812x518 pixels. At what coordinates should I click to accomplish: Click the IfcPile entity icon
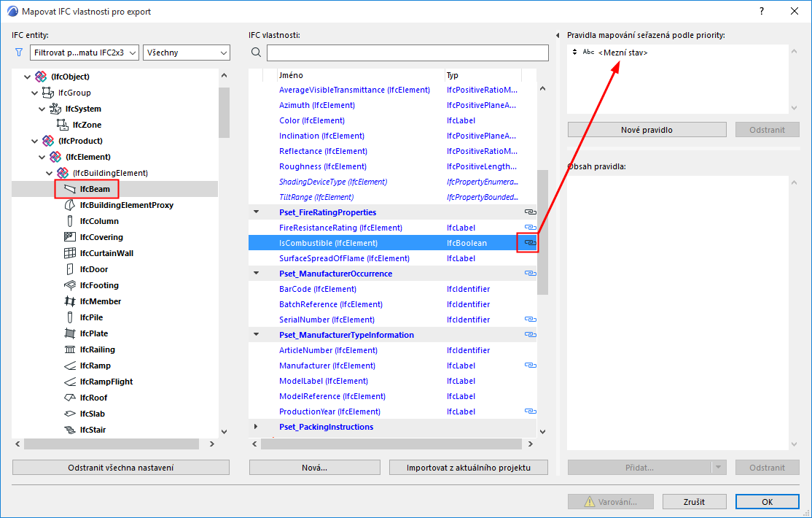pos(70,317)
